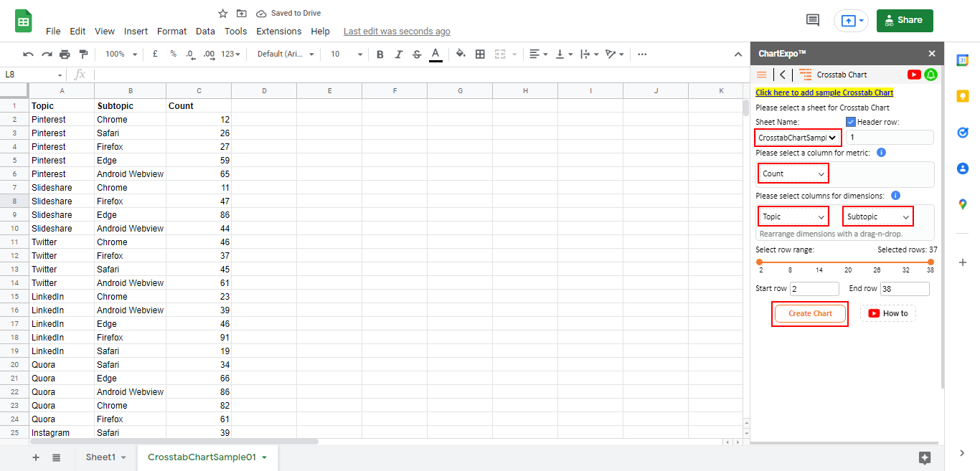Toggle the Header row checkbox
The height and width of the screenshot is (471, 980).
[851, 122]
